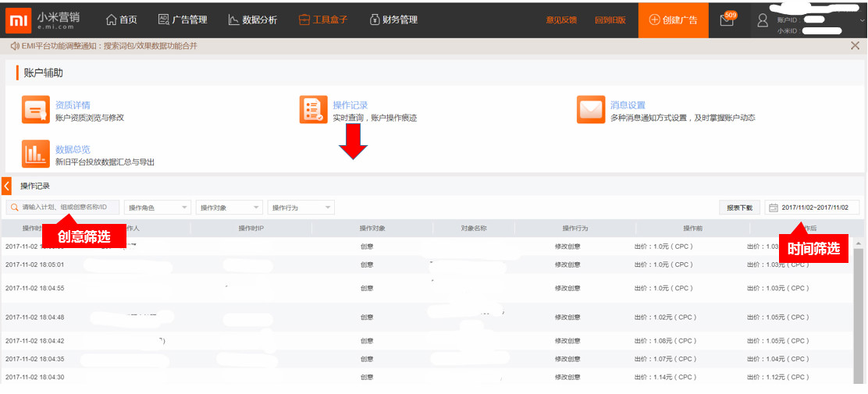Click the 创建广告 button

(673, 20)
